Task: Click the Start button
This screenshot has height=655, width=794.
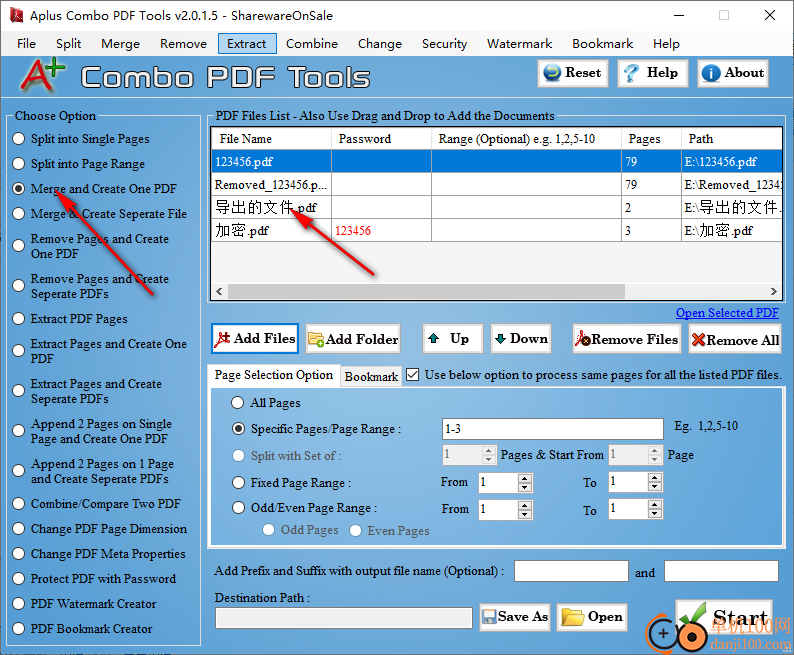Action: 724,618
